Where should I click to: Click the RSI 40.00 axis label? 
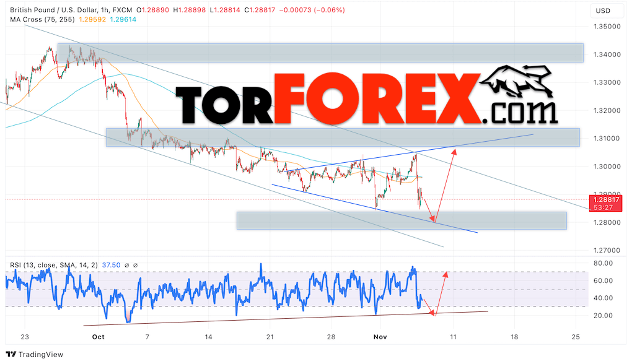(603, 298)
